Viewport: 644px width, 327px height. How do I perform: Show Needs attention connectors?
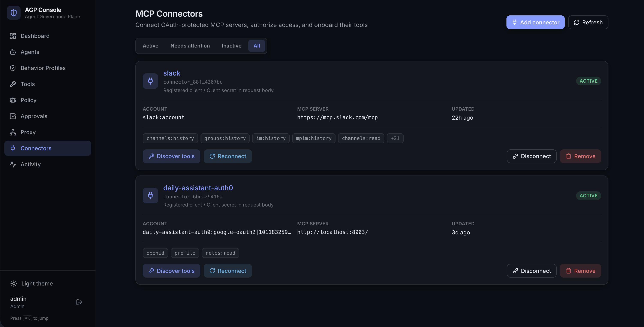(x=190, y=46)
